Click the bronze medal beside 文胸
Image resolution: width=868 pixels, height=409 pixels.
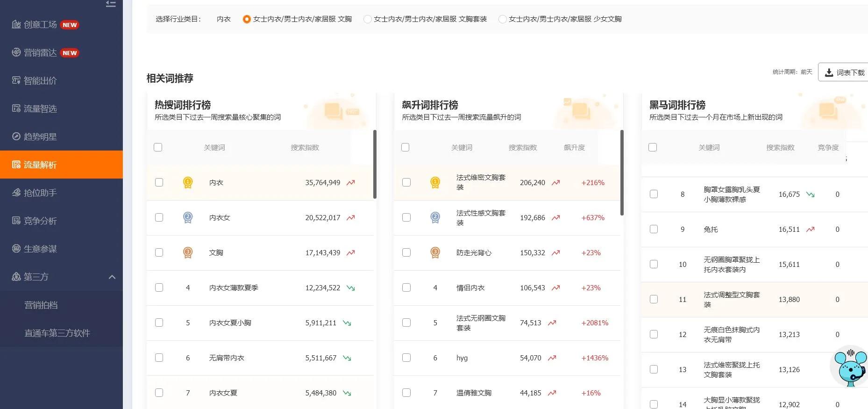coord(188,253)
